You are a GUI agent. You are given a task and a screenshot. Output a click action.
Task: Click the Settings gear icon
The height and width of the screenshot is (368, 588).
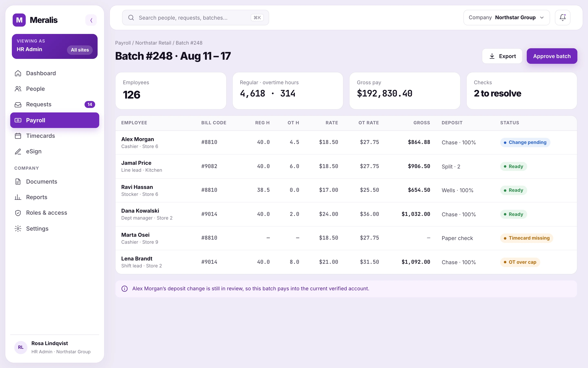point(18,229)
